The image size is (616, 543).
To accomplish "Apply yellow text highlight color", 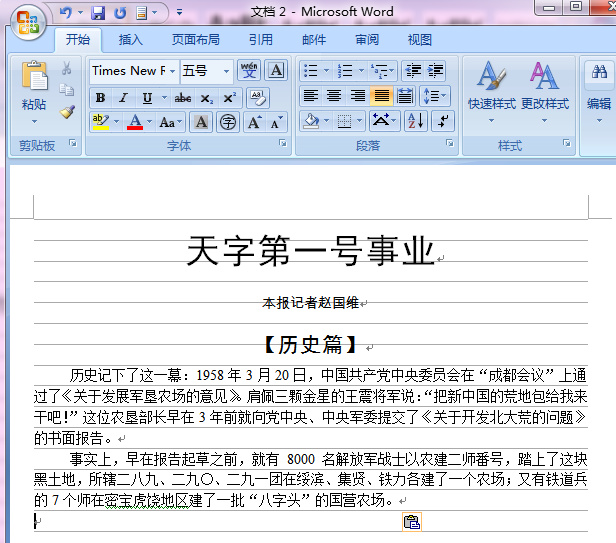I will point(101,122).
